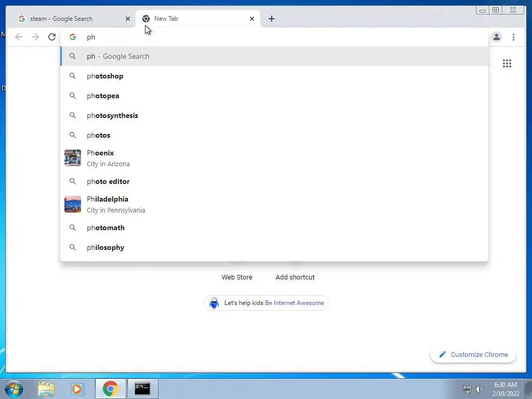Open the Google apps grid
The image size is (532, 399).
point(507,63)
